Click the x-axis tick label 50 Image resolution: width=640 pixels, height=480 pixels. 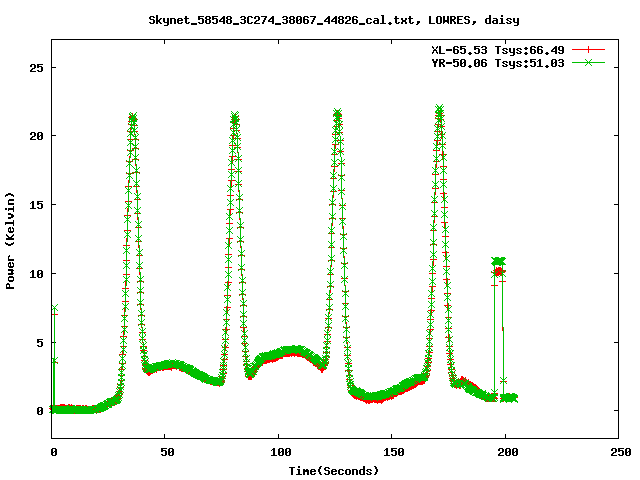[167, 452]
